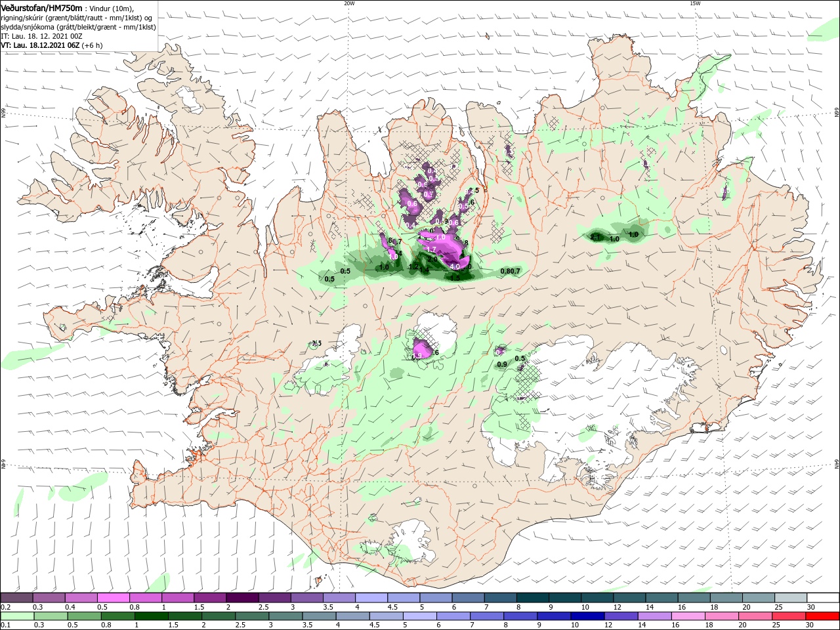Click the 15W longitude label
Viewport: 840px width, 630px height.
[695, 3]
